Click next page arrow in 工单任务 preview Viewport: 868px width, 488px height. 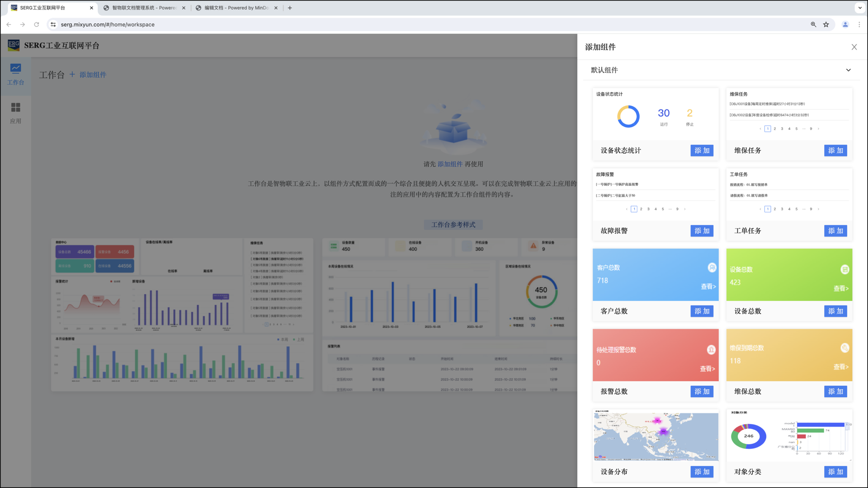(x=818, y=209)
